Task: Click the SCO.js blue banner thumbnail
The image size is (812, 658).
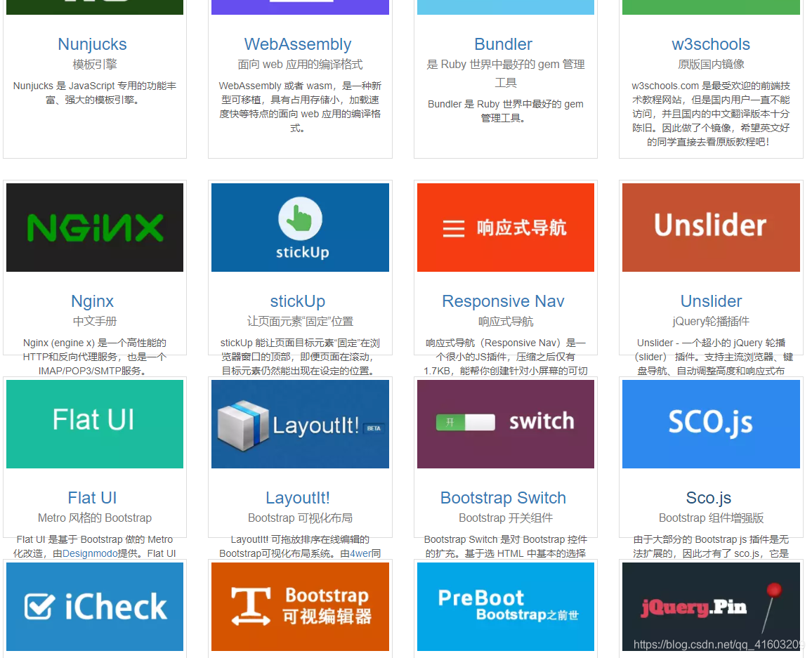Action: [711, 424]
